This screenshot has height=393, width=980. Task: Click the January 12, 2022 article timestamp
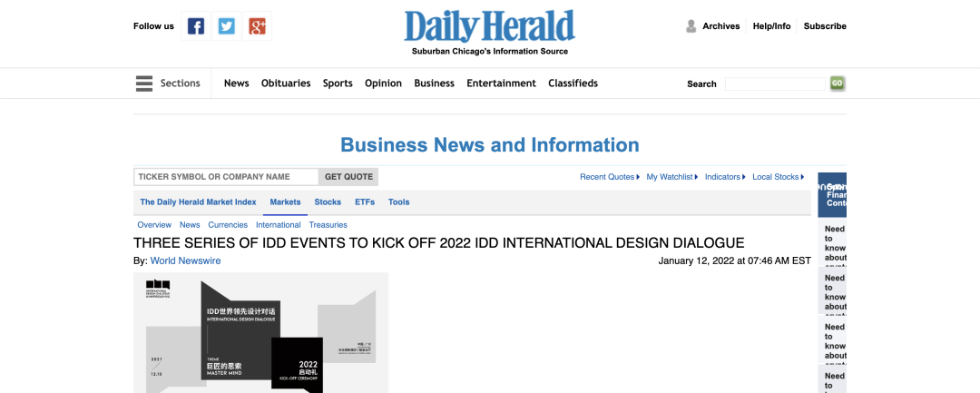[734, 260]
